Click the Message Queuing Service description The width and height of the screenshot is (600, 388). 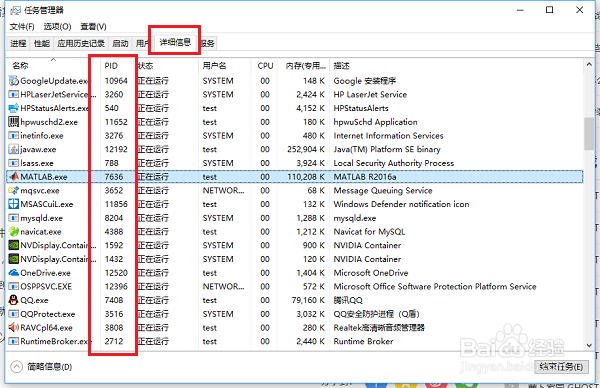point(383,191)
